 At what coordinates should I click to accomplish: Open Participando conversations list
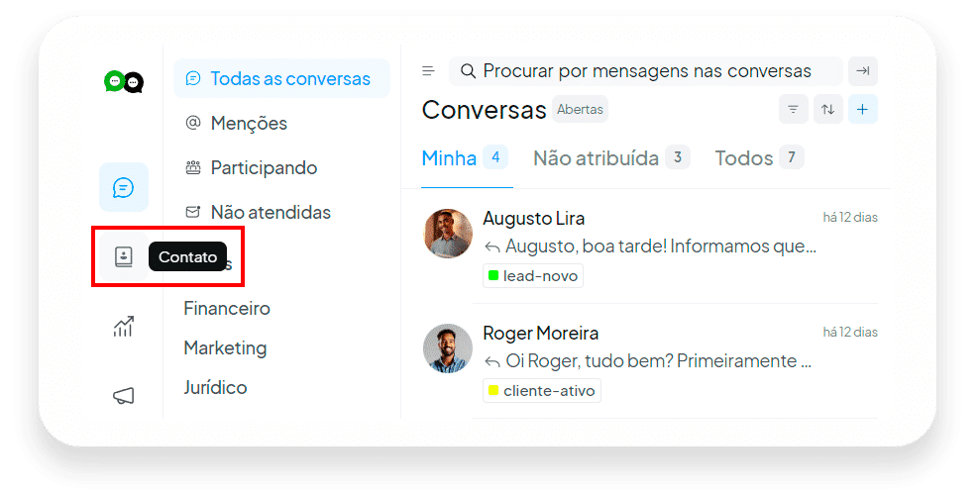coord(252,167)
